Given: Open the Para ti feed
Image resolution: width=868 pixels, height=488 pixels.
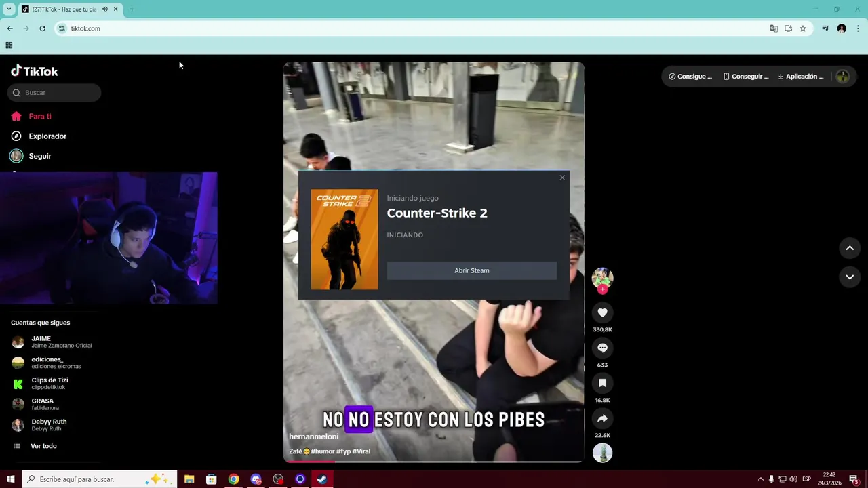Looking at the screenshot, I should (31, 117).
